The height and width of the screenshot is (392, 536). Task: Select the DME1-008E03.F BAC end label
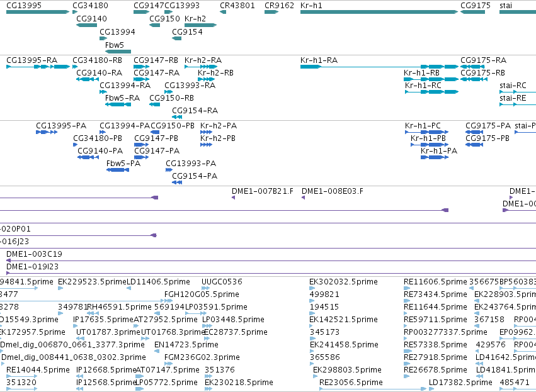[333, 191]
